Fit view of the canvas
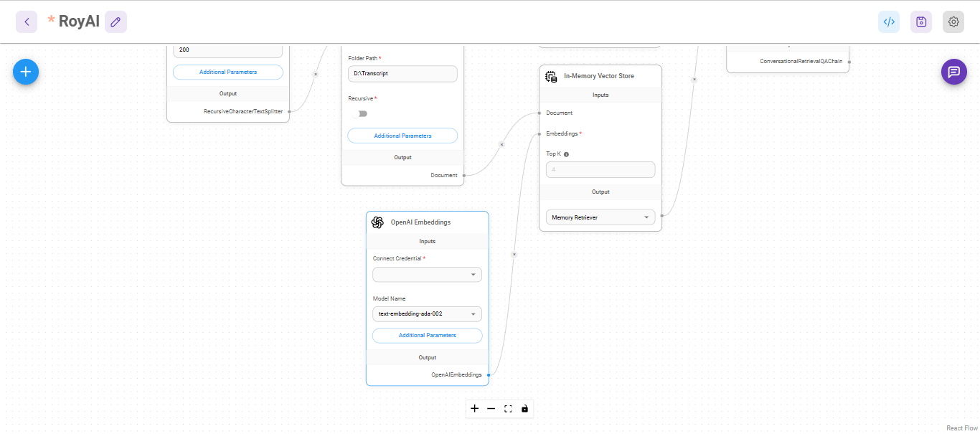The image size is (980, 434). pyautogui.click(x=508, y=408)
